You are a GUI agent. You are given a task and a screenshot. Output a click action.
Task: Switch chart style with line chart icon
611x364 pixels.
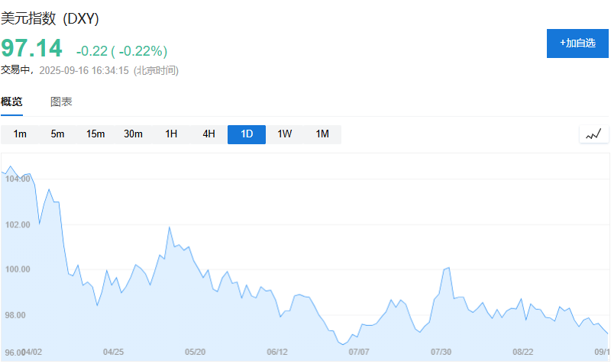594,135
